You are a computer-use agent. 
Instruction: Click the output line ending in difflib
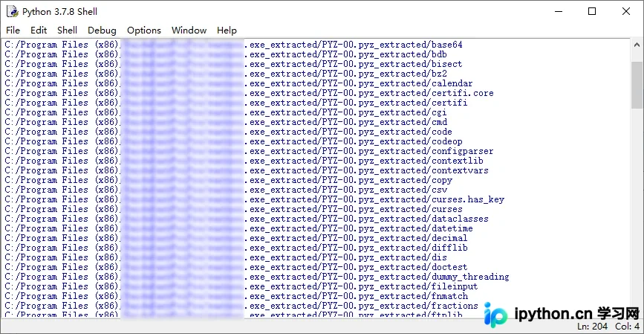pos(236,248)
